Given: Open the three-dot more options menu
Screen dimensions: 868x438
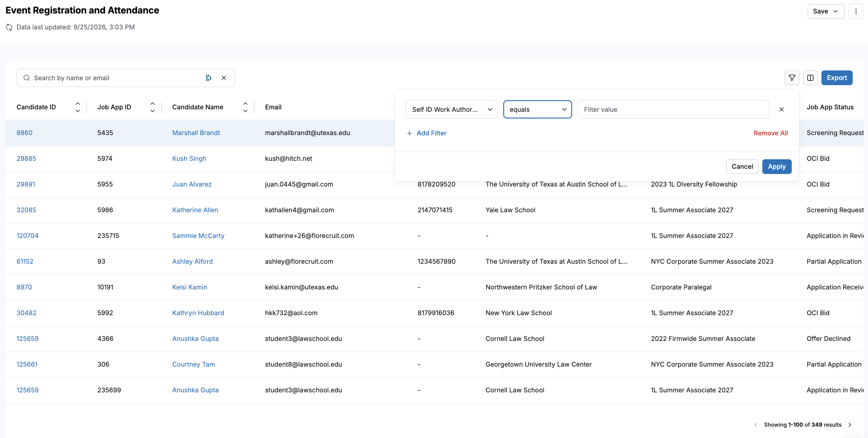Looking at the screenshot, I should 856,11.
